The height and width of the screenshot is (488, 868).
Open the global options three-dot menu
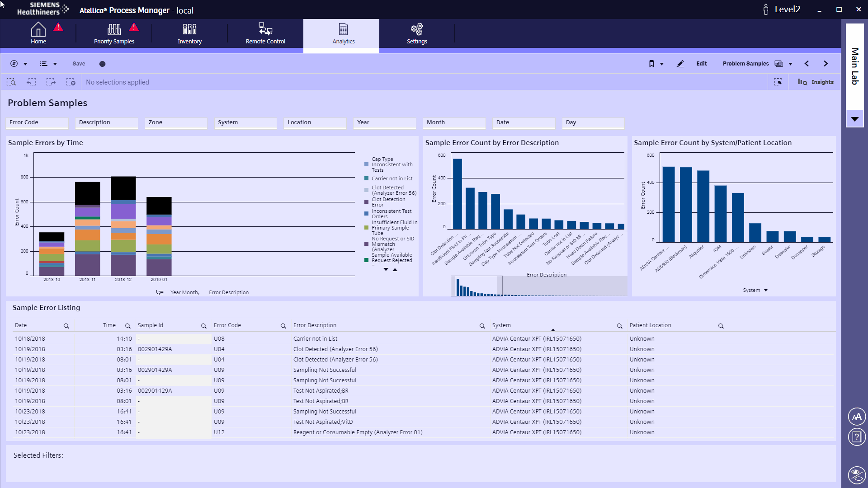[x=102, y=64]
